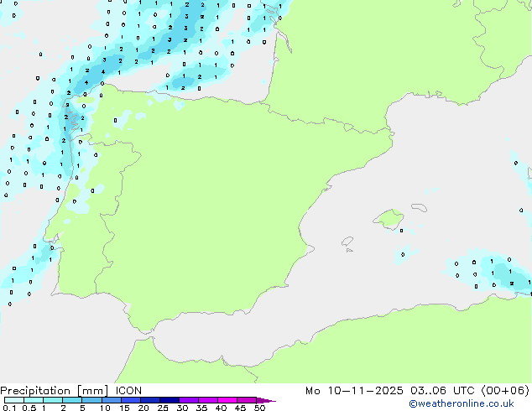Click the '10' legend scale label

click(105, 408)
